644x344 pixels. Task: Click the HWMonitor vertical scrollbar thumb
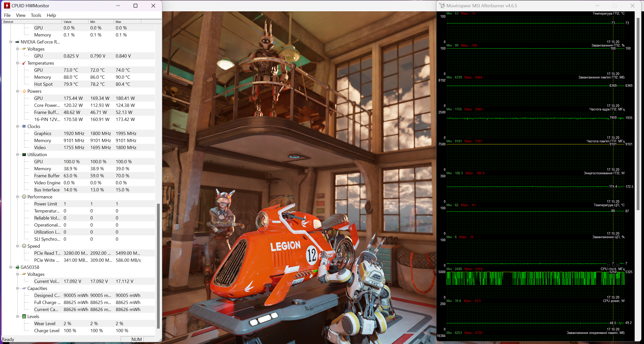click(x=158, y=266)
